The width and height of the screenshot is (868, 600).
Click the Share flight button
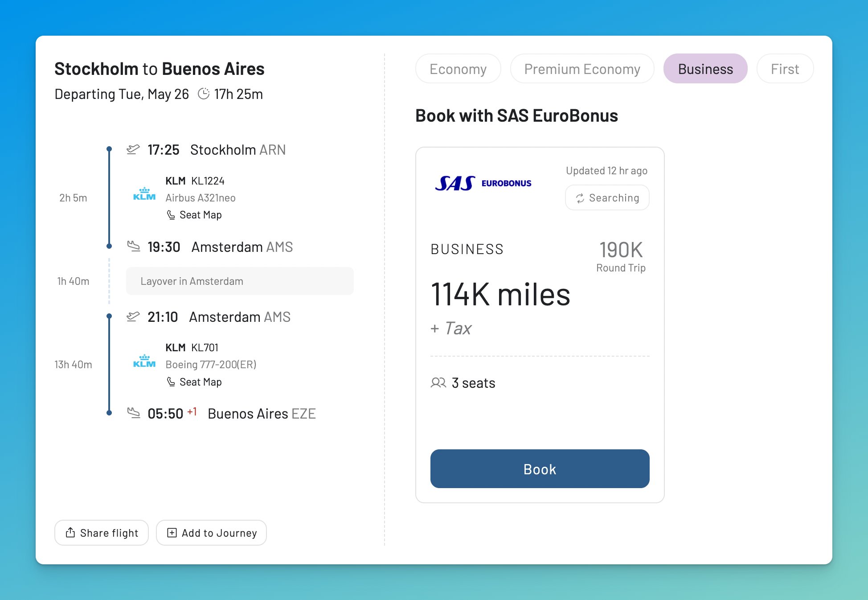click(x=102, y=533)
